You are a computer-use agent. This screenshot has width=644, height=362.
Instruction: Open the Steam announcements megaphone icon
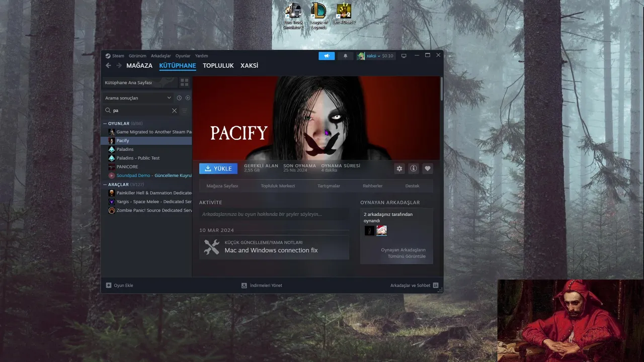point(327,56)
